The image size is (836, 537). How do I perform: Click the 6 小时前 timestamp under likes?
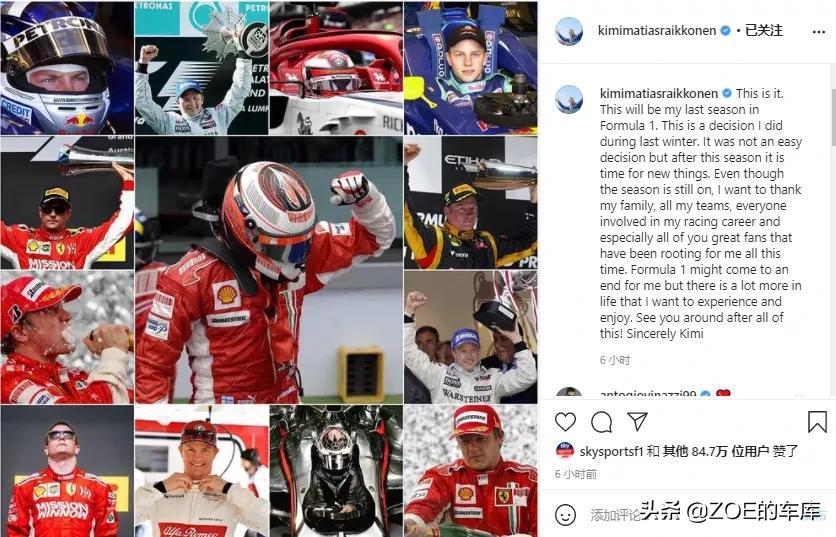coord(575,474)
